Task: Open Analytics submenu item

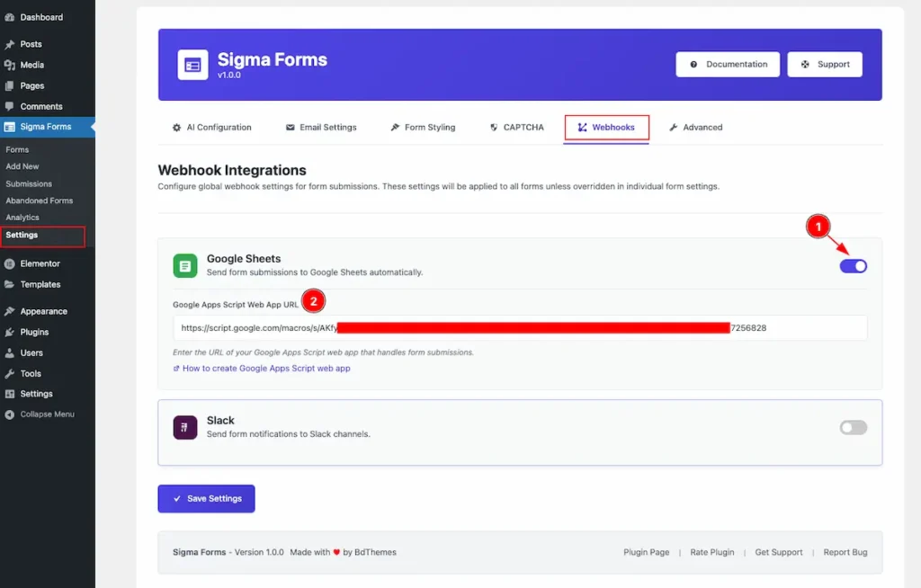Action: tap(22, 218)
